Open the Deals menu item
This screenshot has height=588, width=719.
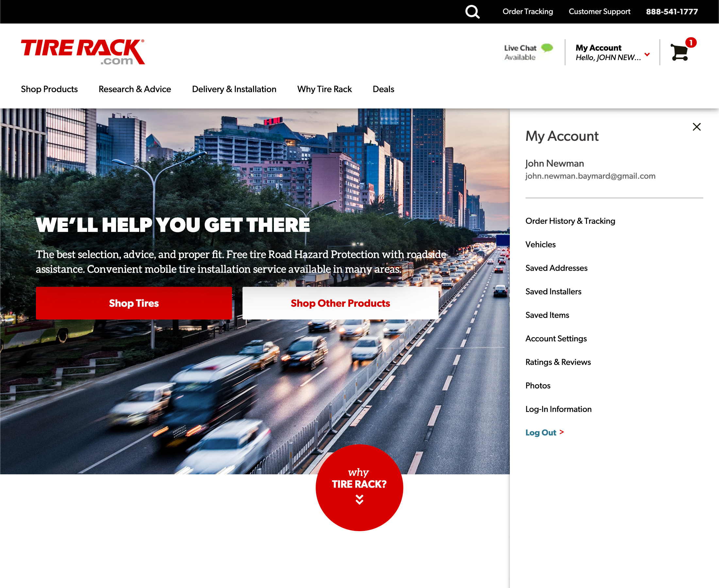[x=383, y=89]
